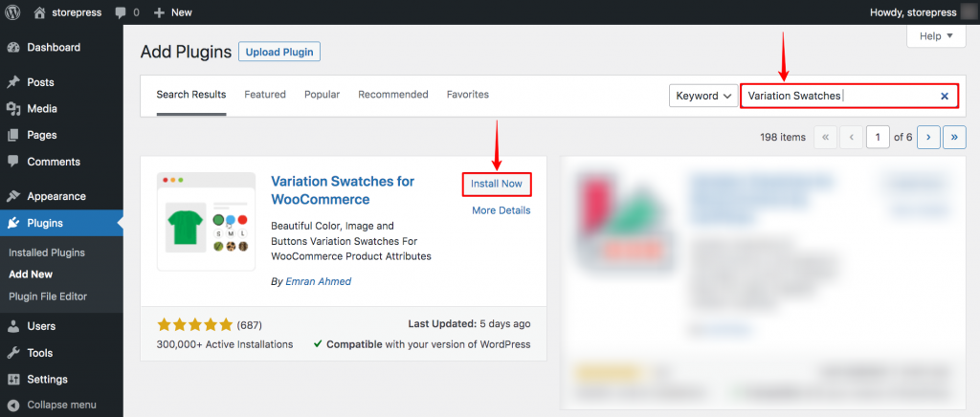The width and height of the screenshot is (980, 417).
Task: Switch to the Popular tab
Action: (322, 95)
